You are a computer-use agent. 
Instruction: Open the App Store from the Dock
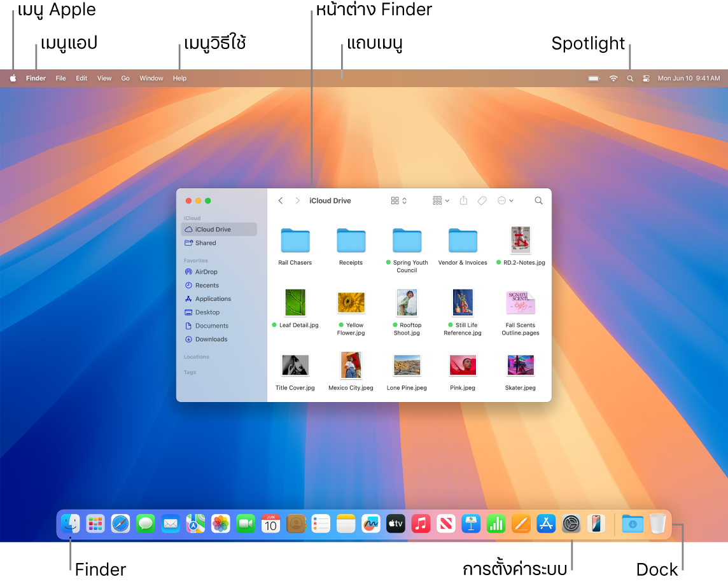[546, 524]
